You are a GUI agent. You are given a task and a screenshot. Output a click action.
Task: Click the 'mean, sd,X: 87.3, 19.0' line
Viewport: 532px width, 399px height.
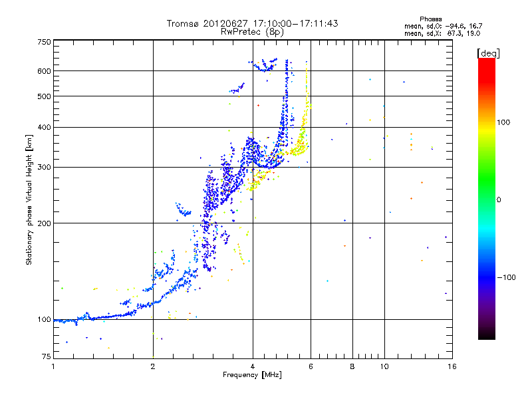click(442, 33)
